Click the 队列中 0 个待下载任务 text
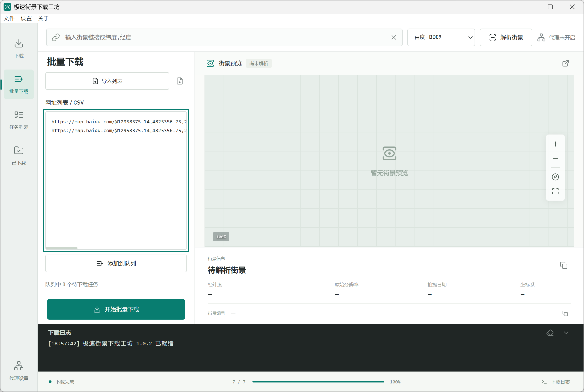The image size is (584, 392). coord(72,285)
